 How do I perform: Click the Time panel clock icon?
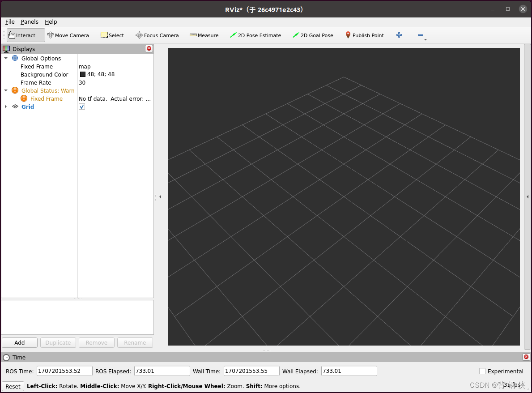(6, 357)
